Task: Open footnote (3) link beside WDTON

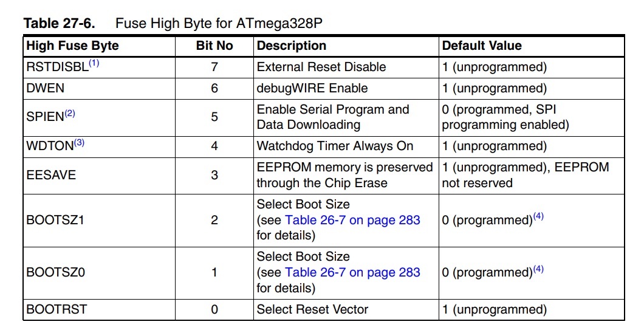Action: (x=79, y=143)
